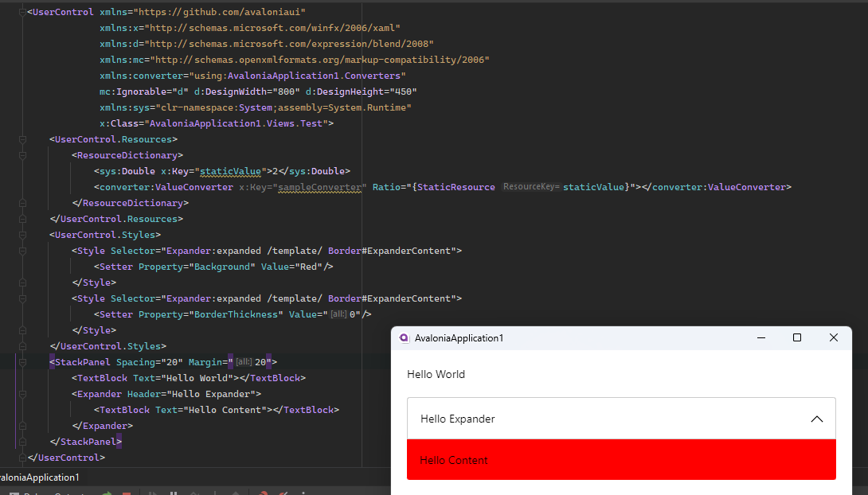Select the Step Over debug icon
This screenshot has width=868, height=495.
click(x=194, y=492)
